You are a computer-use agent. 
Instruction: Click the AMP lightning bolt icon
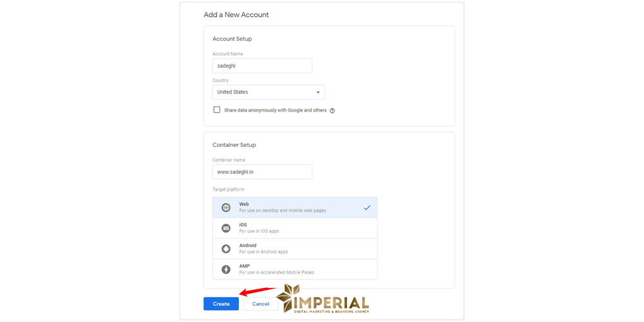tap(226, 269)
